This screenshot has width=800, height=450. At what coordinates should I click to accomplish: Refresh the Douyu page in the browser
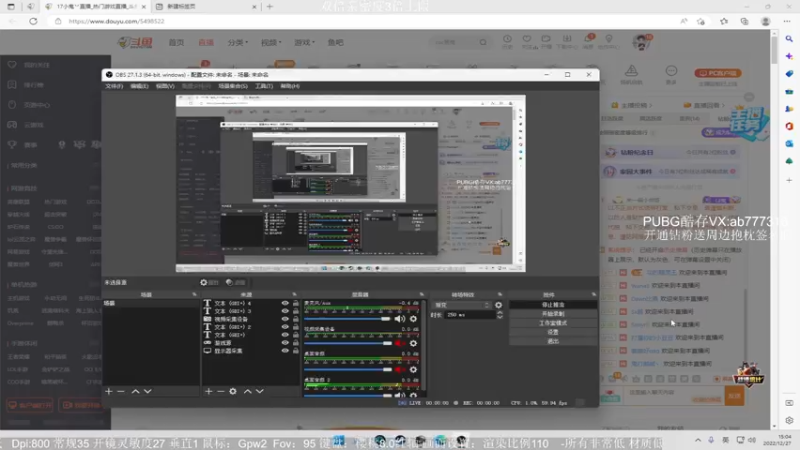point(33,21)
